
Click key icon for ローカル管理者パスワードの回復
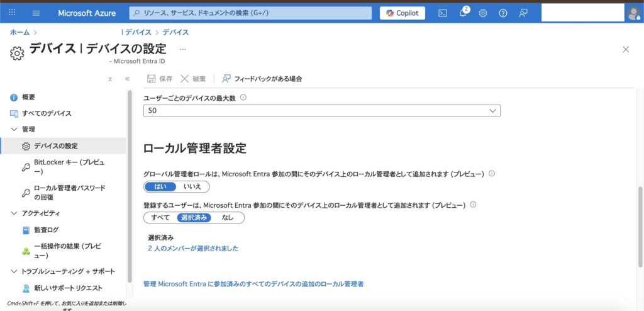click(26, 193)
